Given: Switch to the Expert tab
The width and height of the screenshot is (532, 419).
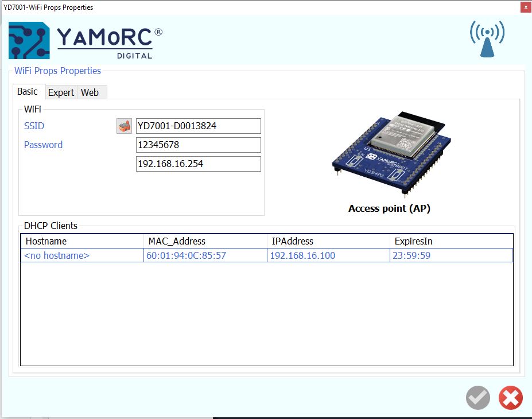Looking at the screenshot, I should pos(61,92).
